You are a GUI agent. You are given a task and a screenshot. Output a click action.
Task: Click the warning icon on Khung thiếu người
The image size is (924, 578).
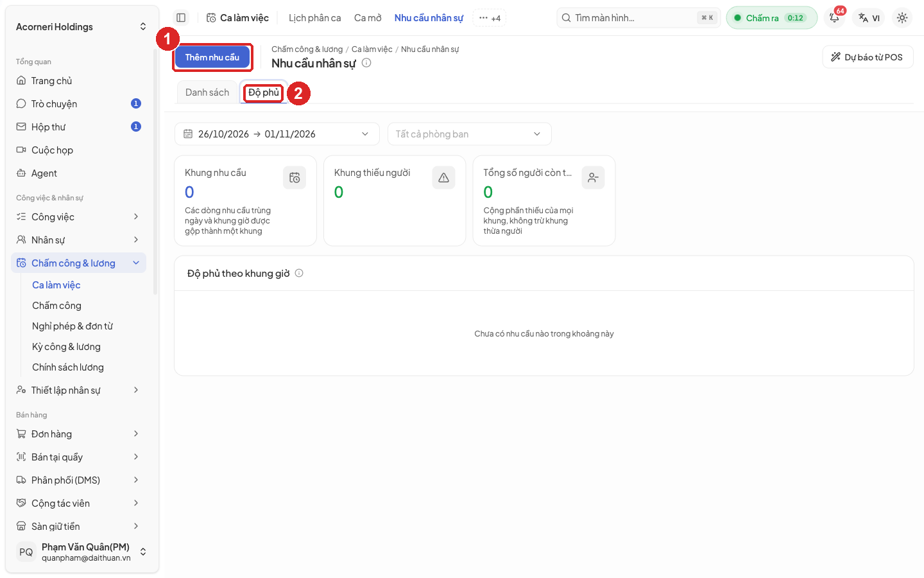443,178
